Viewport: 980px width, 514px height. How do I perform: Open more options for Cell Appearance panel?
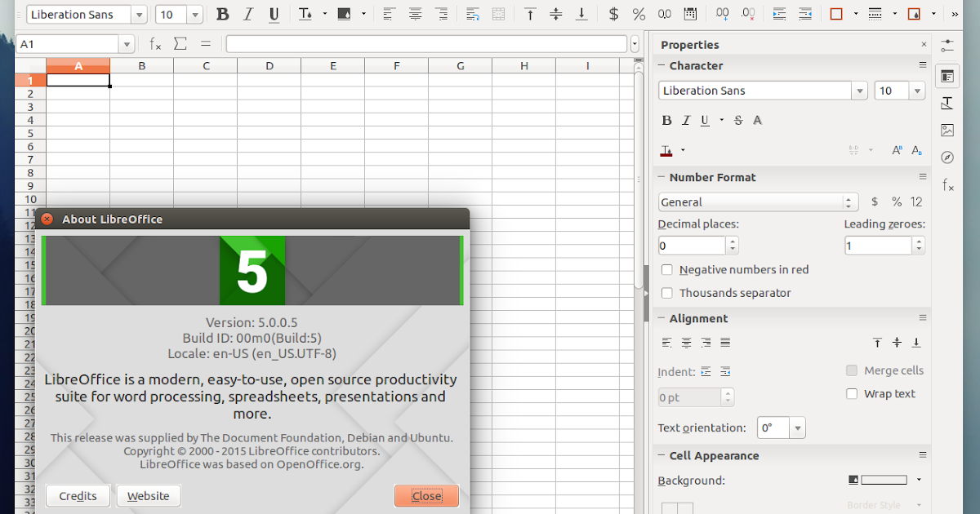tap(923, 455)
